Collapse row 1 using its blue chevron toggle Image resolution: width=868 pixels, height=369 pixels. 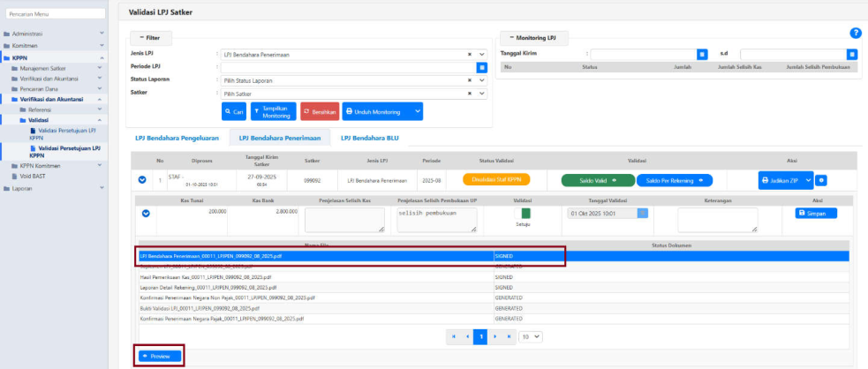143,180
